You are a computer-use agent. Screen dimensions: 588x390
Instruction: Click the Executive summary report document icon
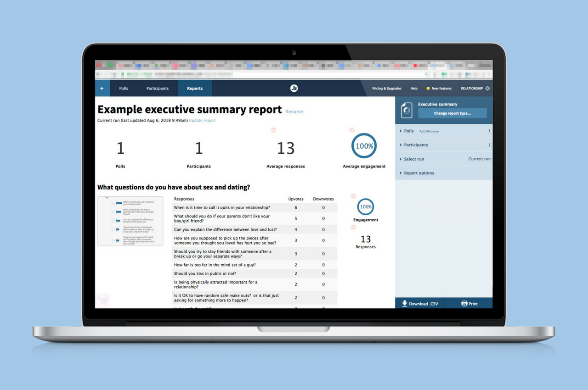[x=407, y=110]
